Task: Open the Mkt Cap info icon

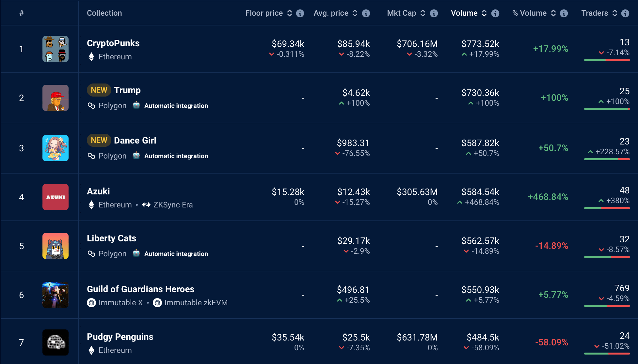Action: [434, 13]
